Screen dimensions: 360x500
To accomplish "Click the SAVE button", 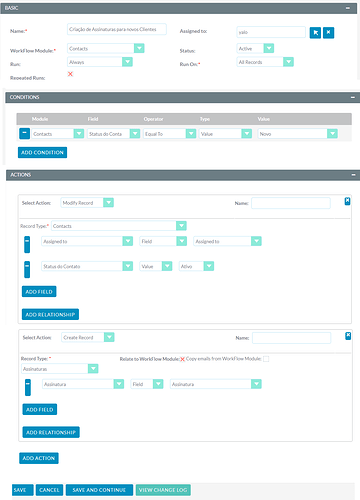I will click(23, 490).
